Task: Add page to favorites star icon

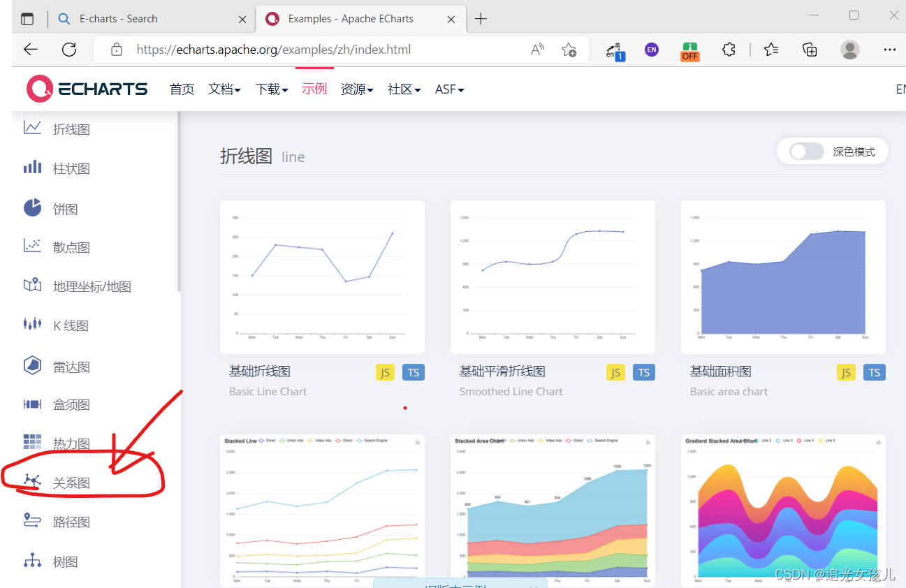Action: coord(569,50)
